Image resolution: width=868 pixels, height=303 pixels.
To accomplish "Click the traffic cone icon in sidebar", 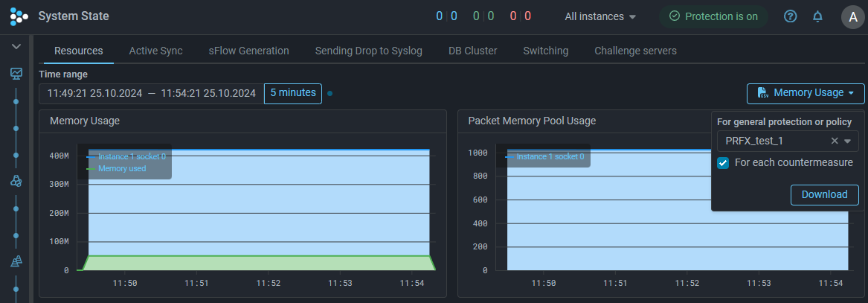I will [16, 261].
